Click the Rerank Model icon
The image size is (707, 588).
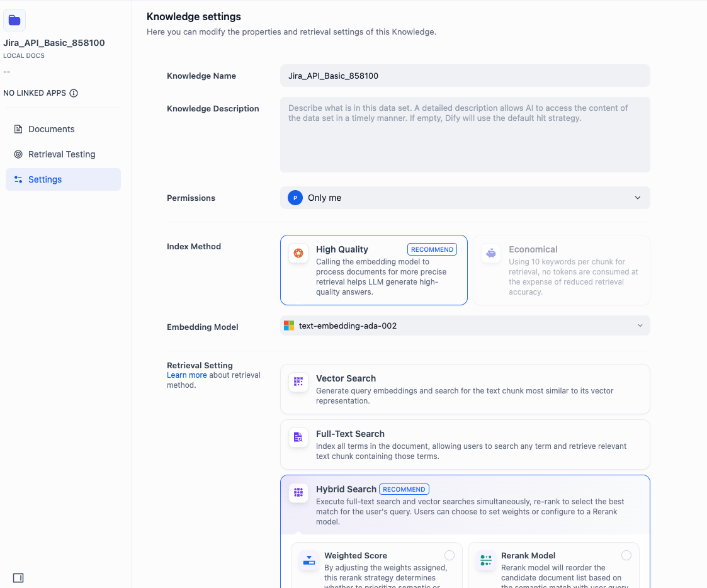485,558
